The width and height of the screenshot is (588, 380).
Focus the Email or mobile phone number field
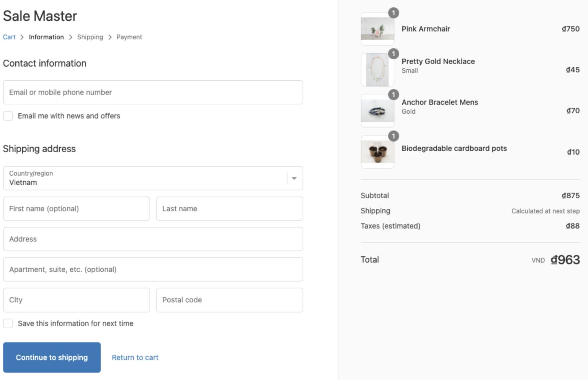153,92
